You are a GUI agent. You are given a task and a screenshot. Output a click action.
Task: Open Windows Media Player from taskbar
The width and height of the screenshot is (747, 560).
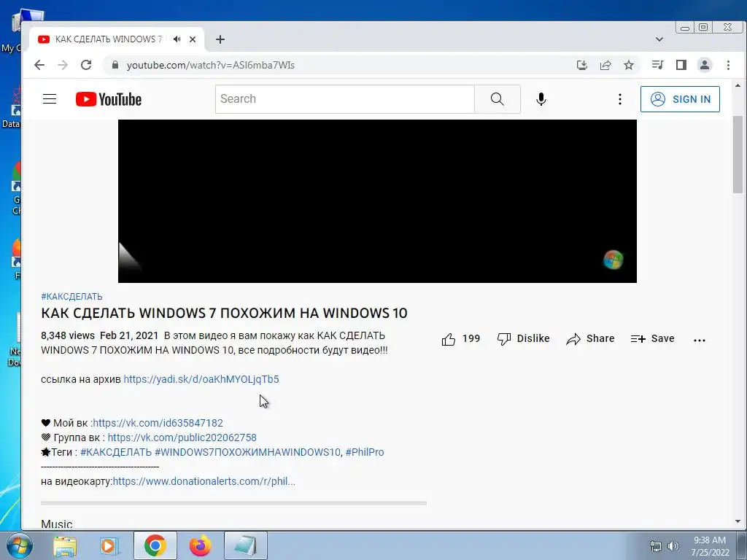[109, 545]
